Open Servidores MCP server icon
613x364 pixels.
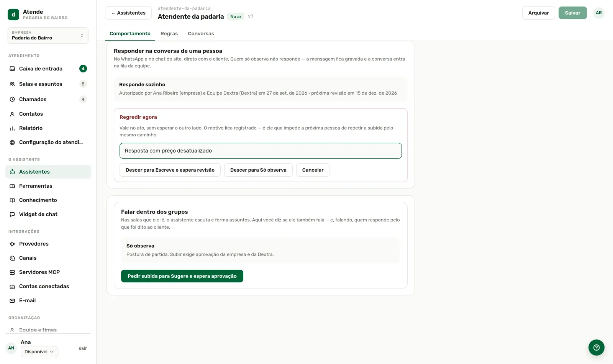[x=12, y=272]
